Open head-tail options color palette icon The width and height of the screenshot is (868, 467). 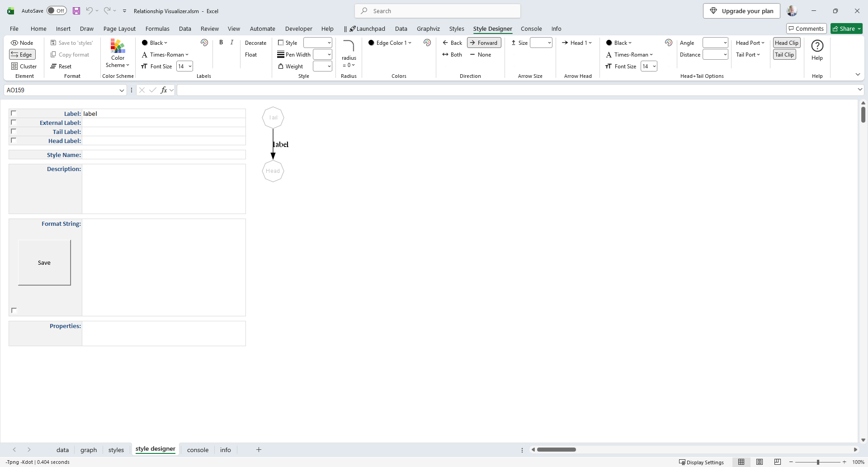pyautogui.click(x=669, y=43)
